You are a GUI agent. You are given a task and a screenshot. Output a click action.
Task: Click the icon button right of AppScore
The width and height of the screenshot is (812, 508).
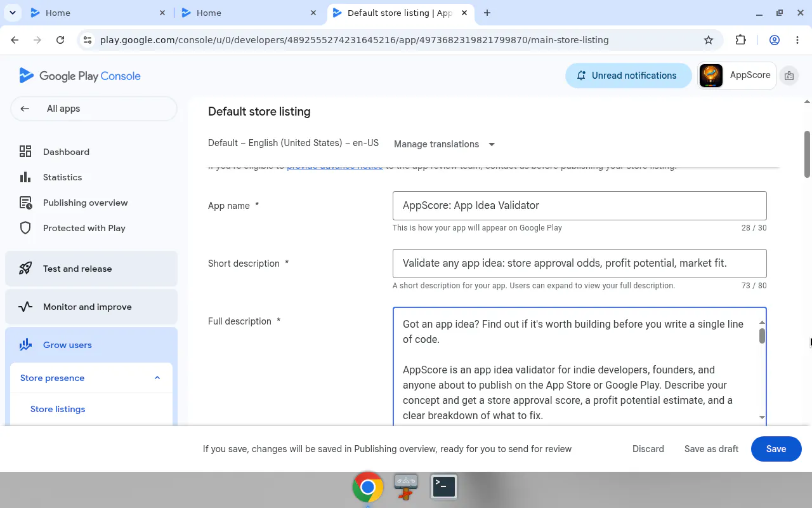click(x=789, y=76)
